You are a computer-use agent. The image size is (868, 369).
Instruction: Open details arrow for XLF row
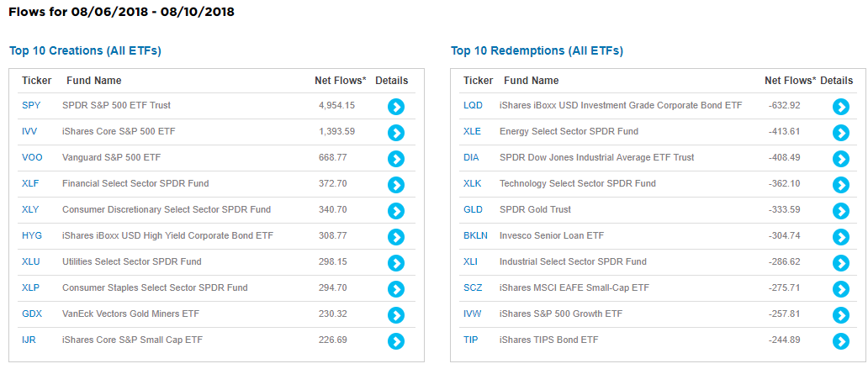coord(396,185)
